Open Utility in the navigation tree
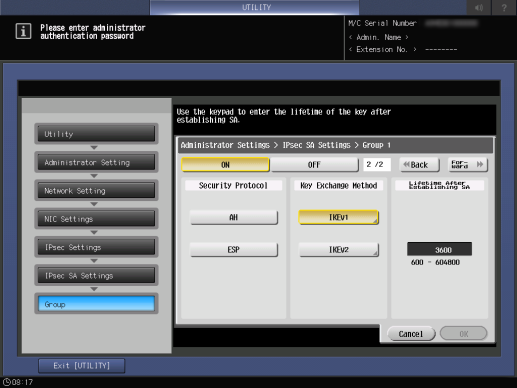 pos(96,134)
